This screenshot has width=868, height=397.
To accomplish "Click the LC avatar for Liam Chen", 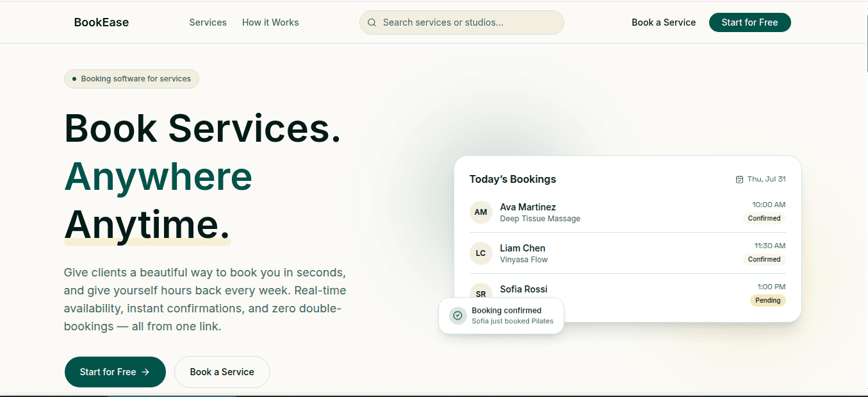I will click(x=480, y=253).
